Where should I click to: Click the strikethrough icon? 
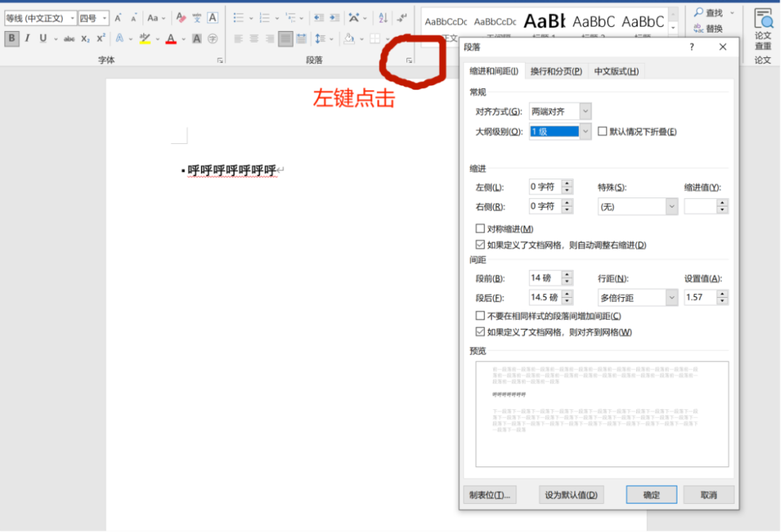69,38
